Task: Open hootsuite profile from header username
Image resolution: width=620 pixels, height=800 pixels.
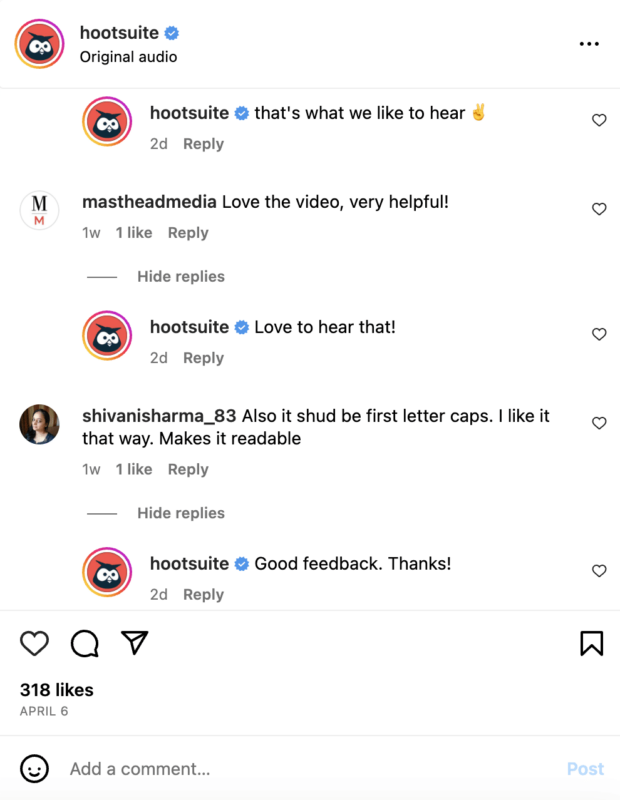Action: coord(119,33)
